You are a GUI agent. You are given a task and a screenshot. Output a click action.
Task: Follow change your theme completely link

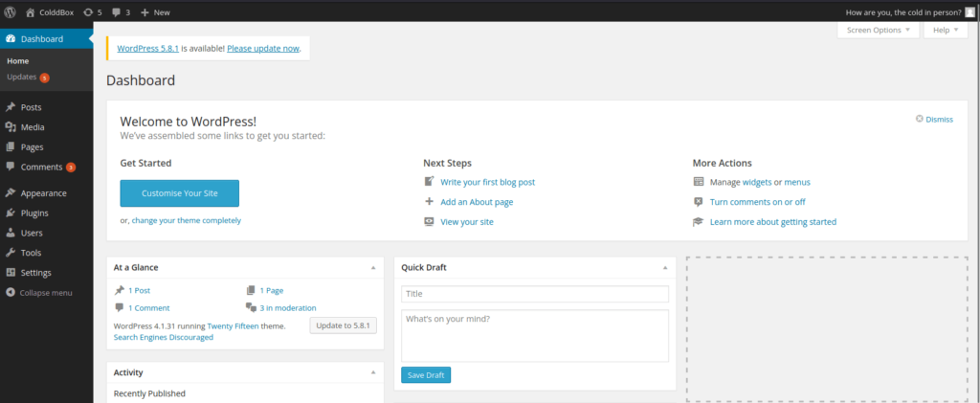[x=187, y=220]
